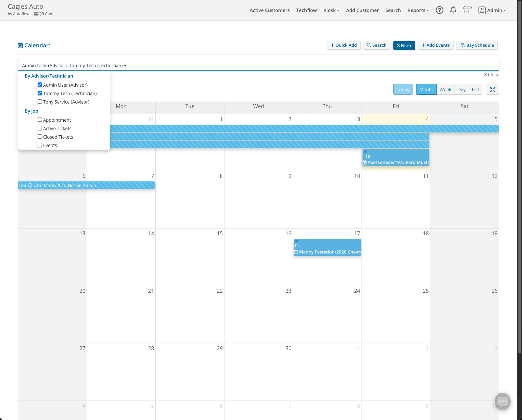
Task: Click the date number 22
Action: tap(220, 291)
